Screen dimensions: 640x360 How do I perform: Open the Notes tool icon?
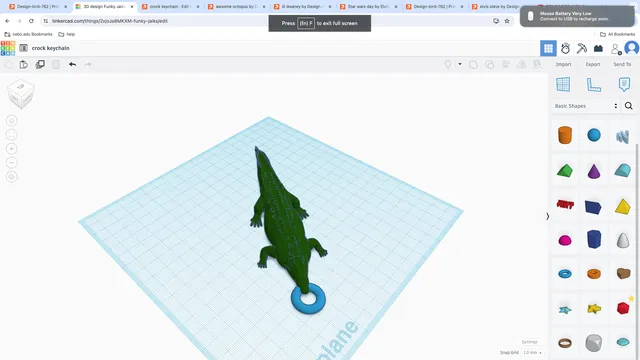624,84
